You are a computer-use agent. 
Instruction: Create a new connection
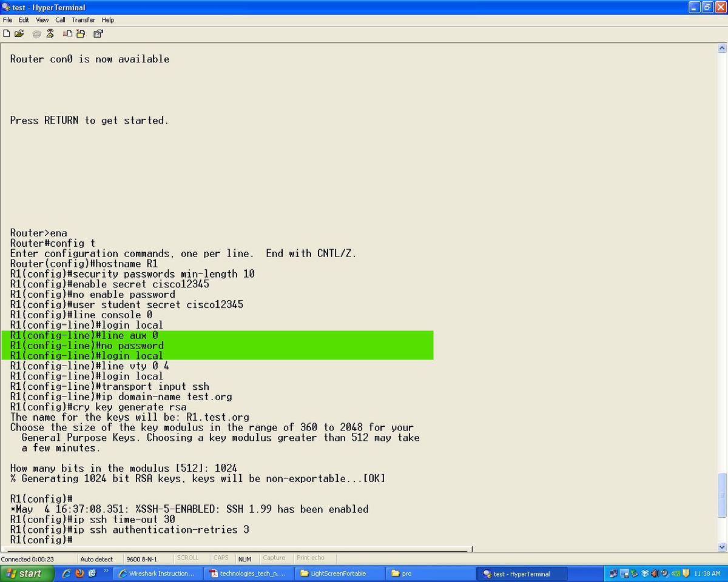(7, 33)
